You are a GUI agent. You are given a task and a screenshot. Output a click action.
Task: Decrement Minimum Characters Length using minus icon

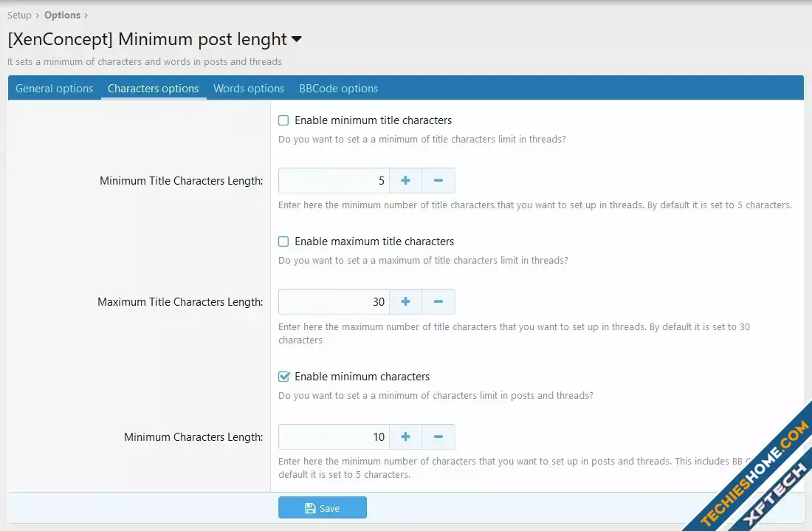pos(438,436)
